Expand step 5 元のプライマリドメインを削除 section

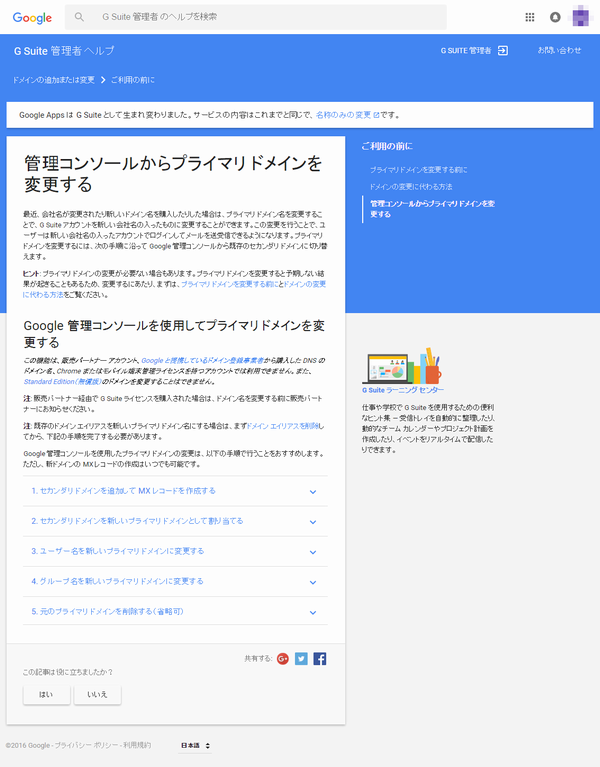[175, 611]
